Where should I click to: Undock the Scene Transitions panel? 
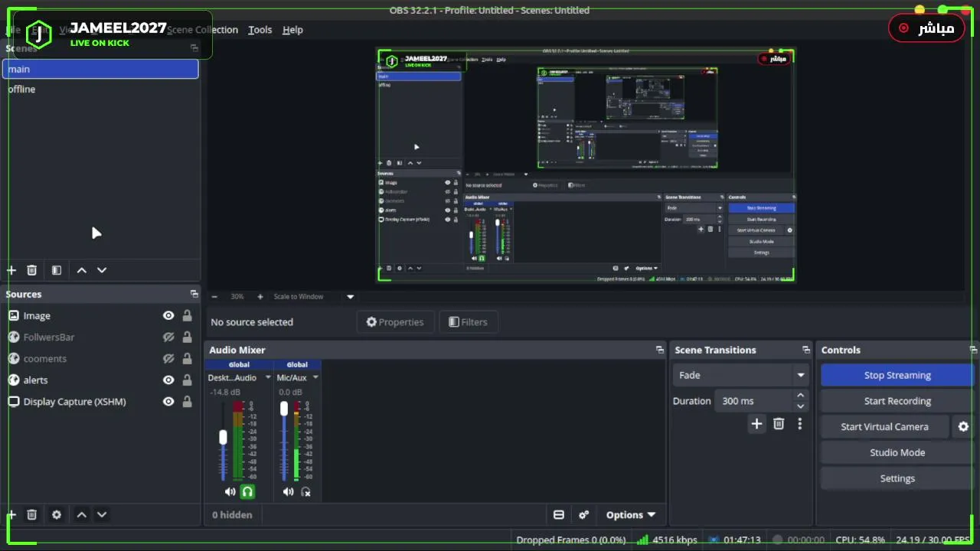coord(806,350)
